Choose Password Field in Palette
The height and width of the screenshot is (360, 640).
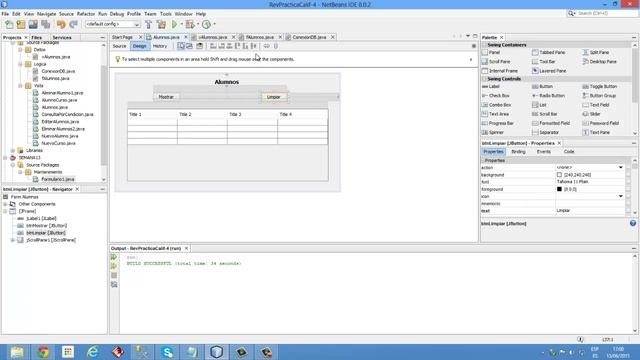pyautogui.click(x=601, y=123)
